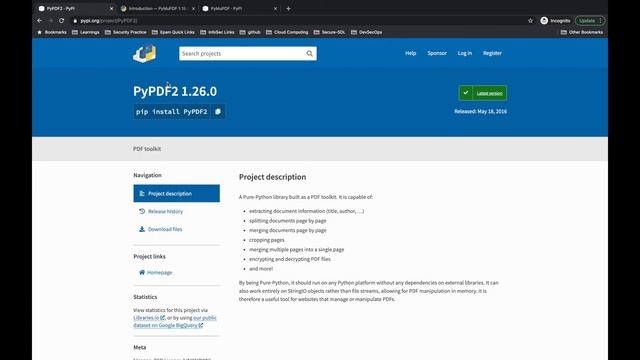
Task: Click the PDF toolkit summary text
Action: (147, 149)
